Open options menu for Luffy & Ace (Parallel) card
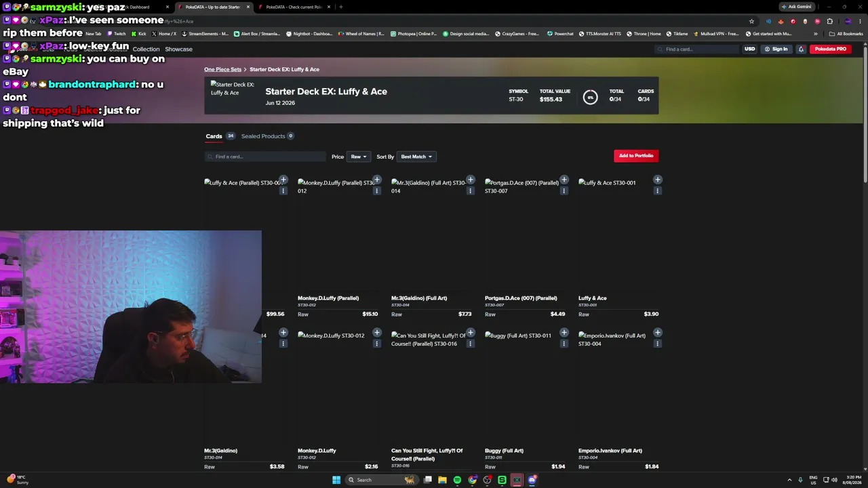868x488 pixels. click(x=283, y=191)
